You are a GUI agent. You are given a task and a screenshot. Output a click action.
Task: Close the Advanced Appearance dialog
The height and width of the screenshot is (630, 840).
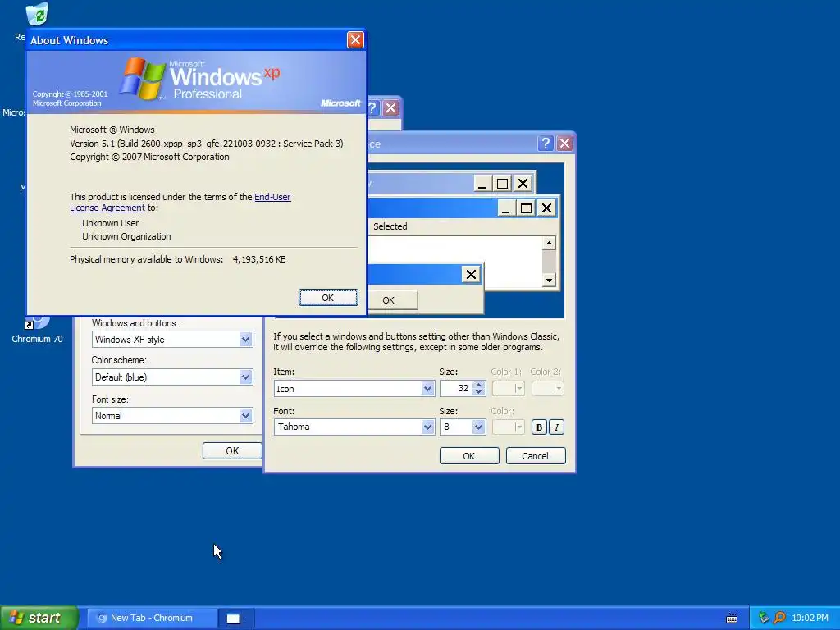click(564, 143)
